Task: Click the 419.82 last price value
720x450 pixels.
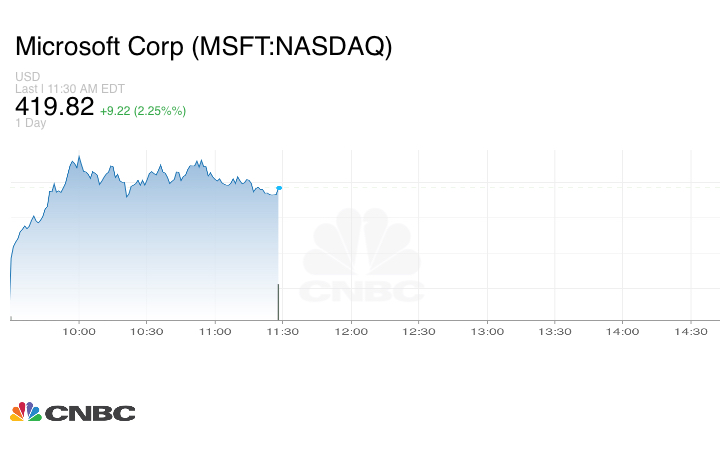Action: pyautogui.click(x=55, y=106)
